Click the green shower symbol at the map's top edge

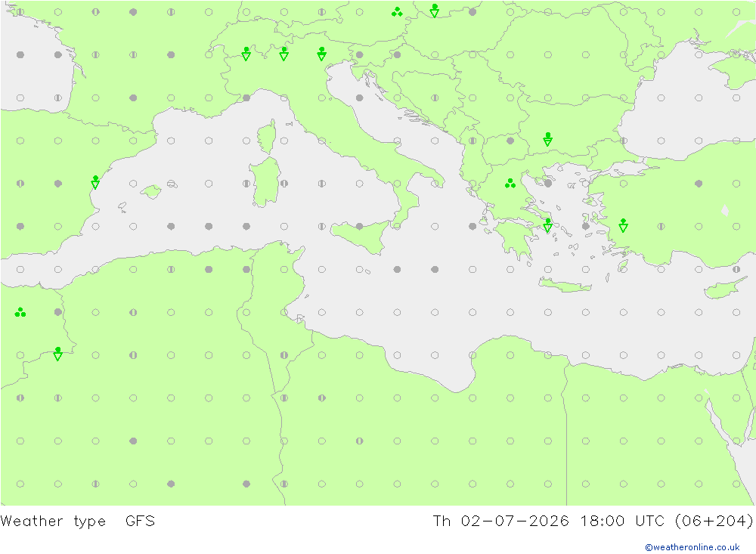[x=435, y=11]
